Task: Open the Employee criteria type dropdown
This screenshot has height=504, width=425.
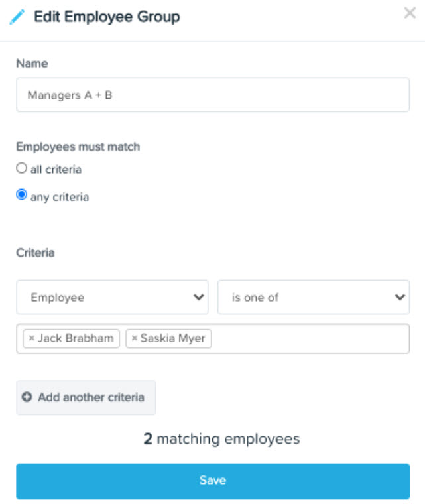Action: point(112,297)
